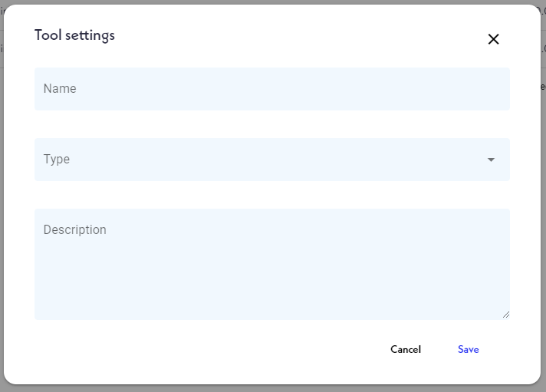This screenshot has height=392, width=546.
Task: Click the middle of the Type field
Action: (271, 160)
